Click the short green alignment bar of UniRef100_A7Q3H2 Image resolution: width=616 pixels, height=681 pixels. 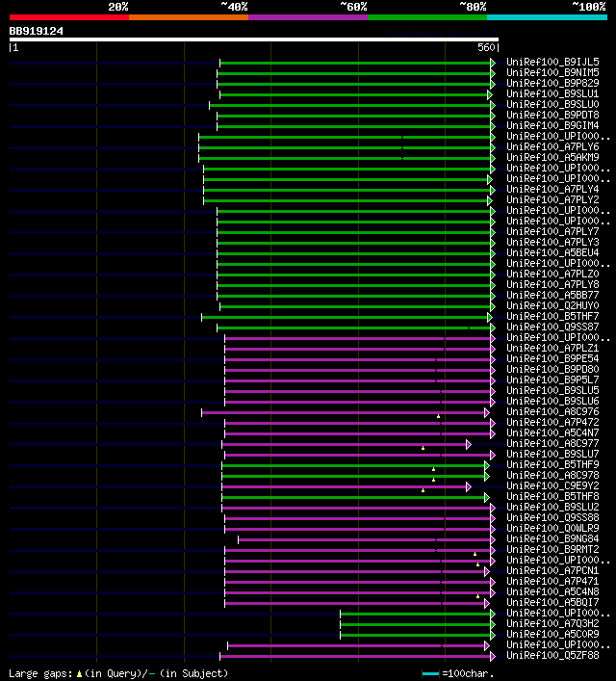tap(416, 624)
